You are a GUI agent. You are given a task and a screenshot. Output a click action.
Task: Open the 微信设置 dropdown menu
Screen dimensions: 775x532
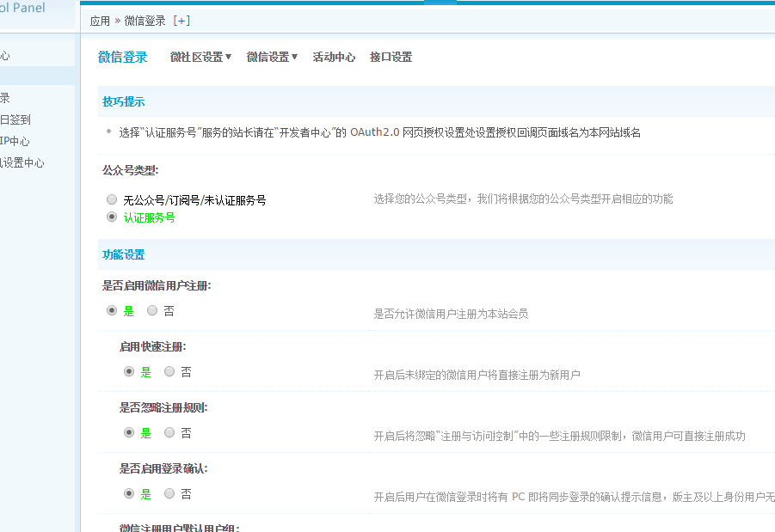pyautogui.click(x=272, y=58)
